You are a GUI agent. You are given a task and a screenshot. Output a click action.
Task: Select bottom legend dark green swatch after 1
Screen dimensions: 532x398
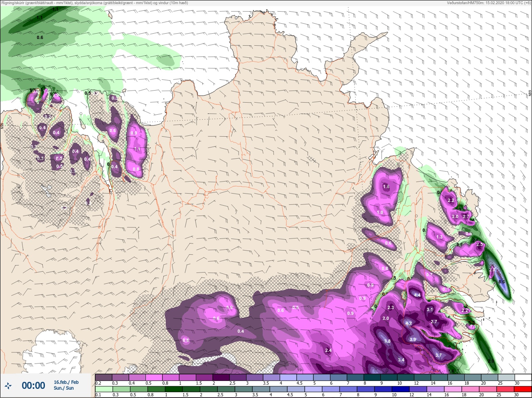pos(174,389)
